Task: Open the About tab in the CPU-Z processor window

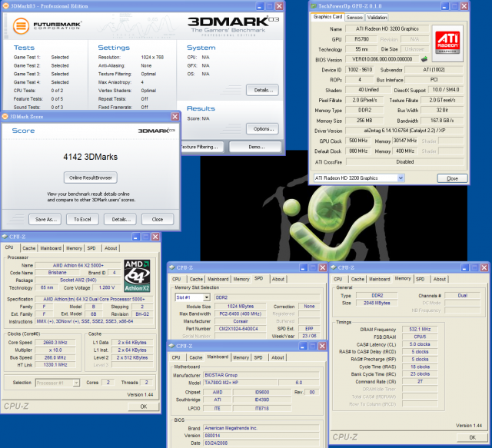Action: [x=111, y=248]
